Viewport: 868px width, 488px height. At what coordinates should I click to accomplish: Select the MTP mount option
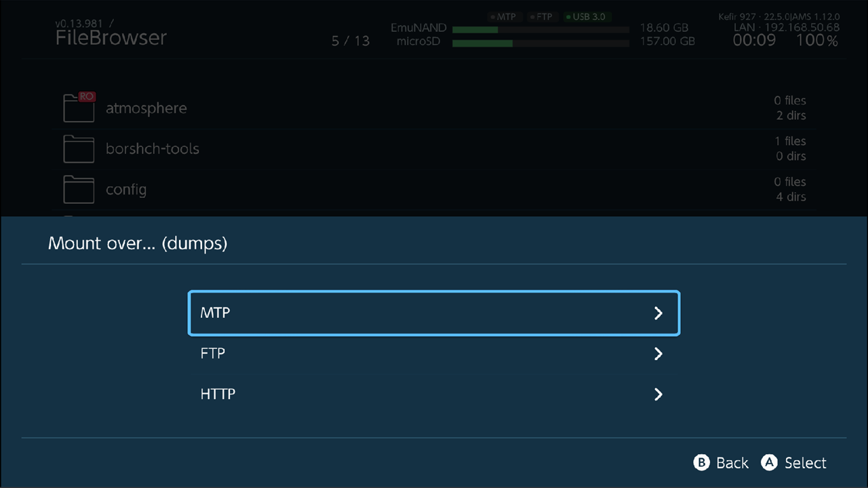[x=433, y=313]
